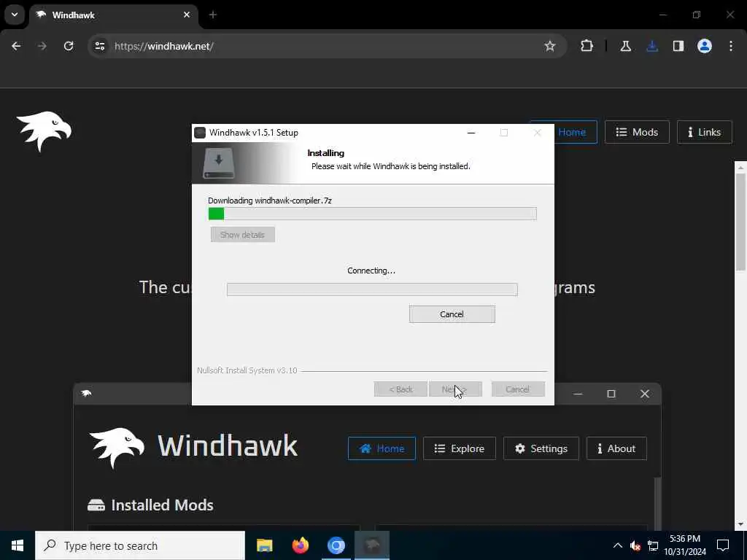
Task: Go back using the browser back arrow
Action: tap(16, 46)
